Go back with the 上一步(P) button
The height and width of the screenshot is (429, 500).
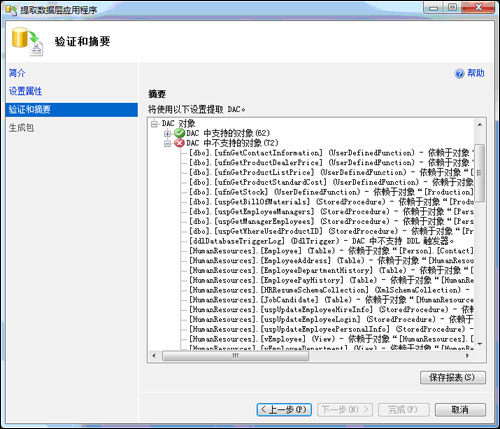[284, 409]
